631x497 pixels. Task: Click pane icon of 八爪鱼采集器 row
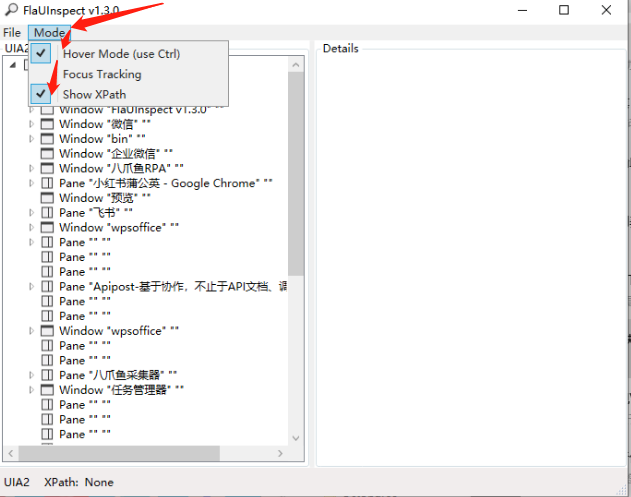[47, 375]
